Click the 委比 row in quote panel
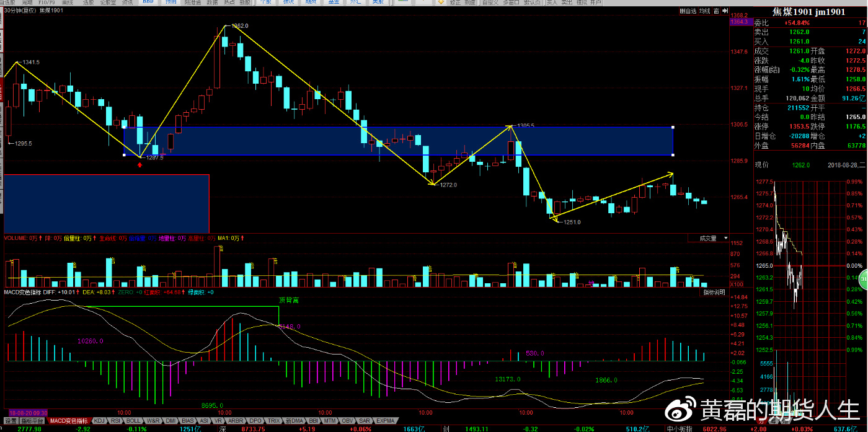Viewport: 868px width, 432px height. [x=810, y=23]
